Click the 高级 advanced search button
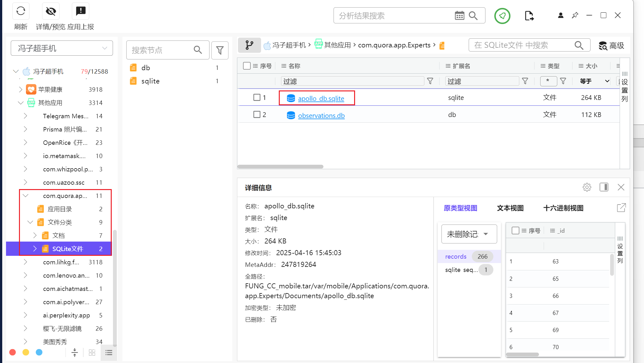This screenshot has height=363, width=644. [x=611, y=46]
